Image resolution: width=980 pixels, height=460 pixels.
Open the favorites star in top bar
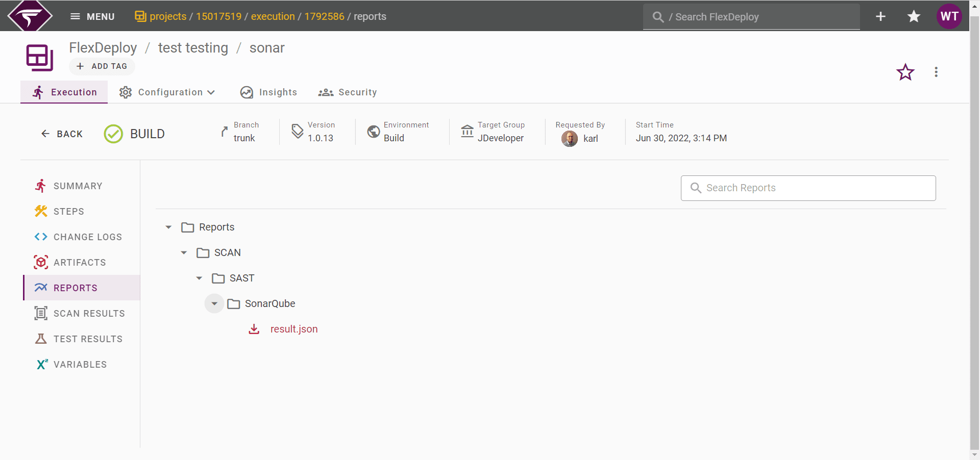[914, 16]
